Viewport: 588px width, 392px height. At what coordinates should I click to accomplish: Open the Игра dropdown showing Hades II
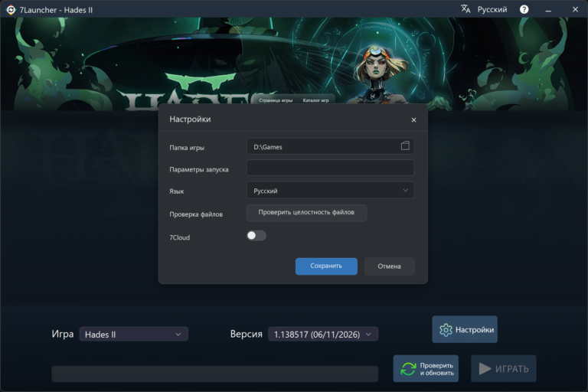click(133, 334)
